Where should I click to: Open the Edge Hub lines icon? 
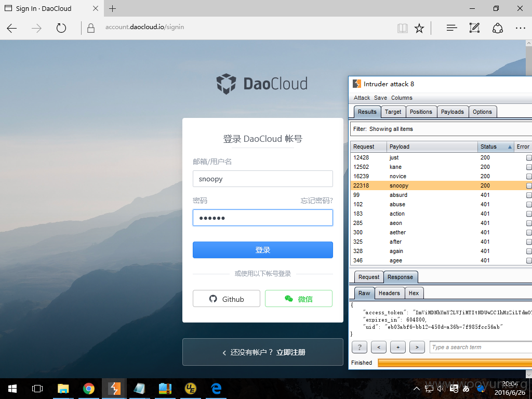coord(451,28)
